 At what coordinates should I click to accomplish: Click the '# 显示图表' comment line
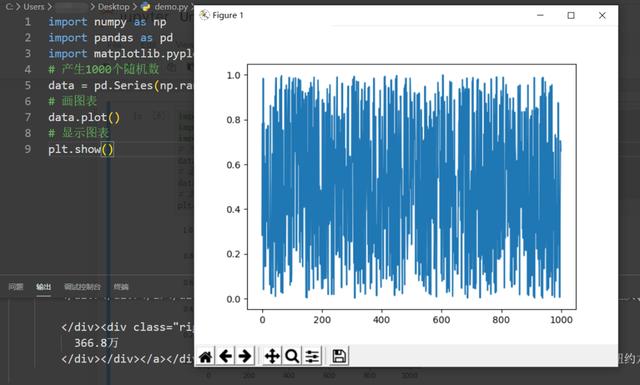78,133
